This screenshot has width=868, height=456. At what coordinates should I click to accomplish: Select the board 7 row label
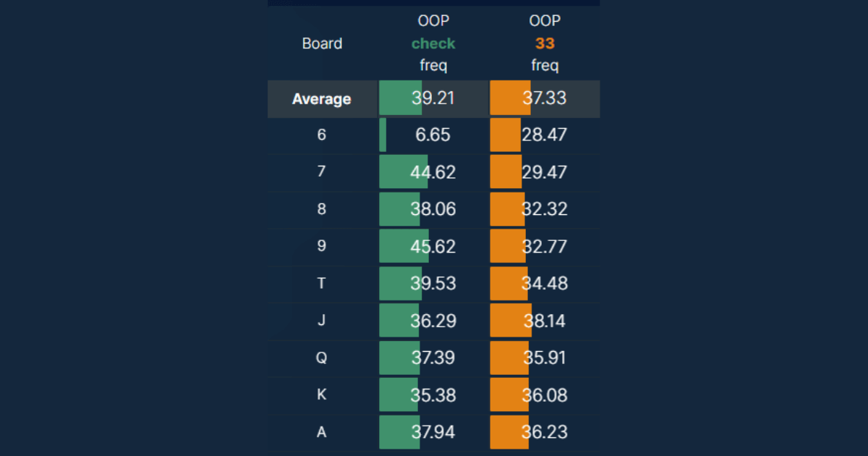coord(322,172)
